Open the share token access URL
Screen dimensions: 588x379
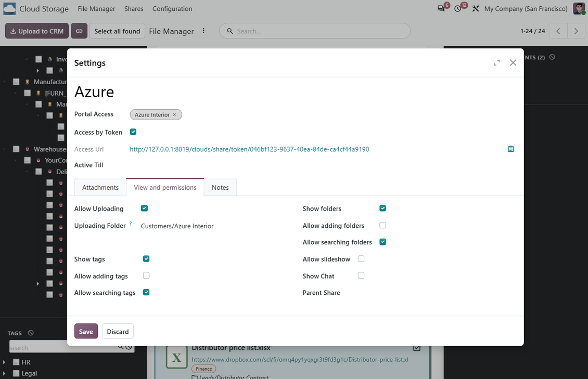(x=249, y=149)
